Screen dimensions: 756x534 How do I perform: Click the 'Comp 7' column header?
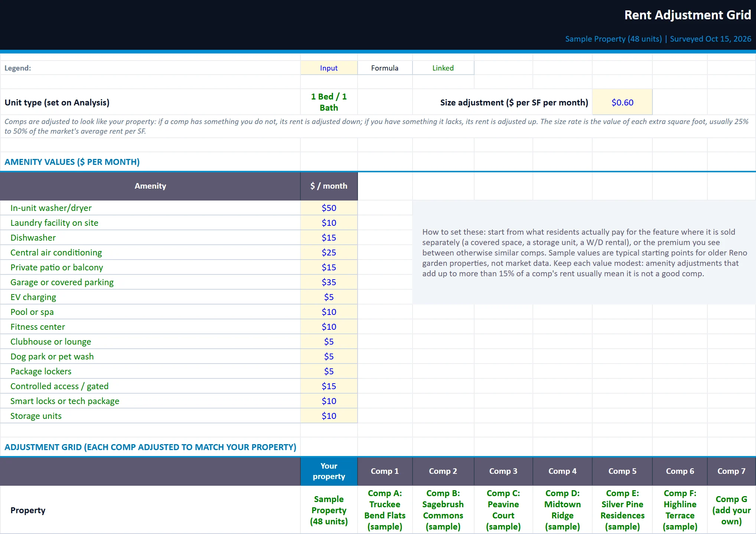tap(731, 471)
